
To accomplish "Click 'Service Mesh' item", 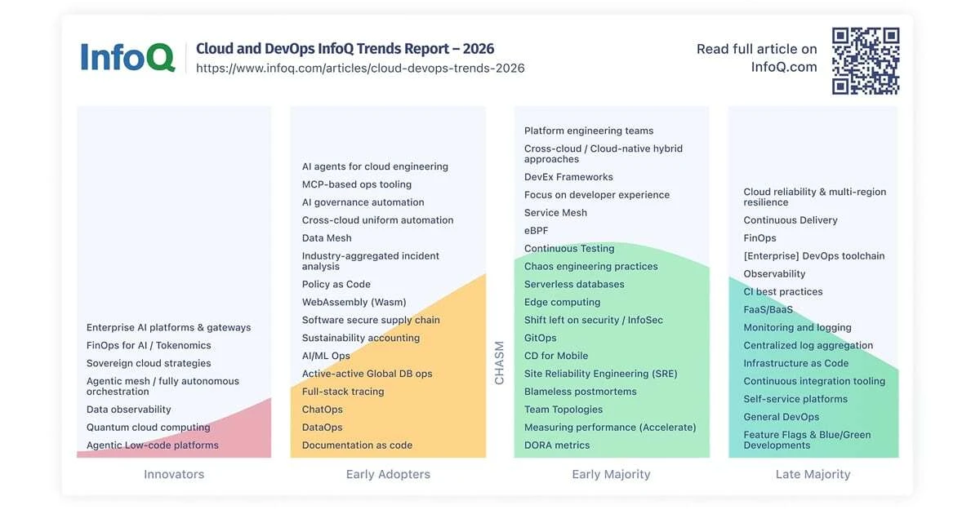I will pyautogui.click(x=555, y=213).
